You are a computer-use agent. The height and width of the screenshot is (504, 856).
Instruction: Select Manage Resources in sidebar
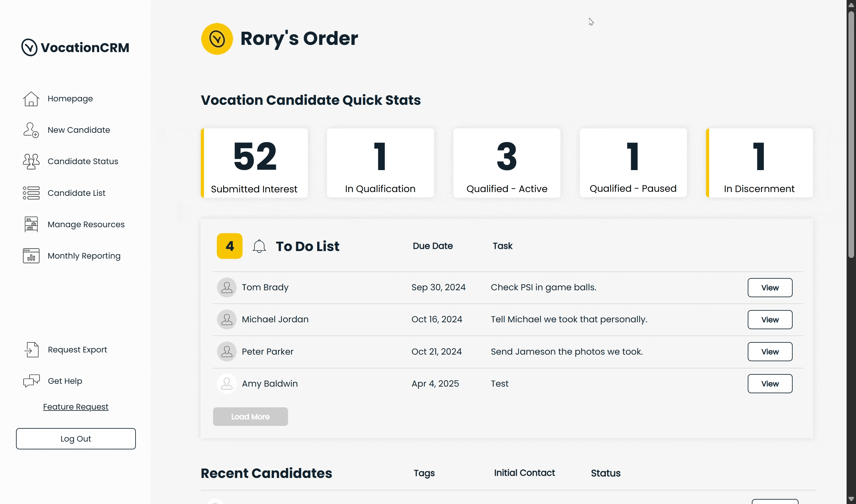(86, 224)
